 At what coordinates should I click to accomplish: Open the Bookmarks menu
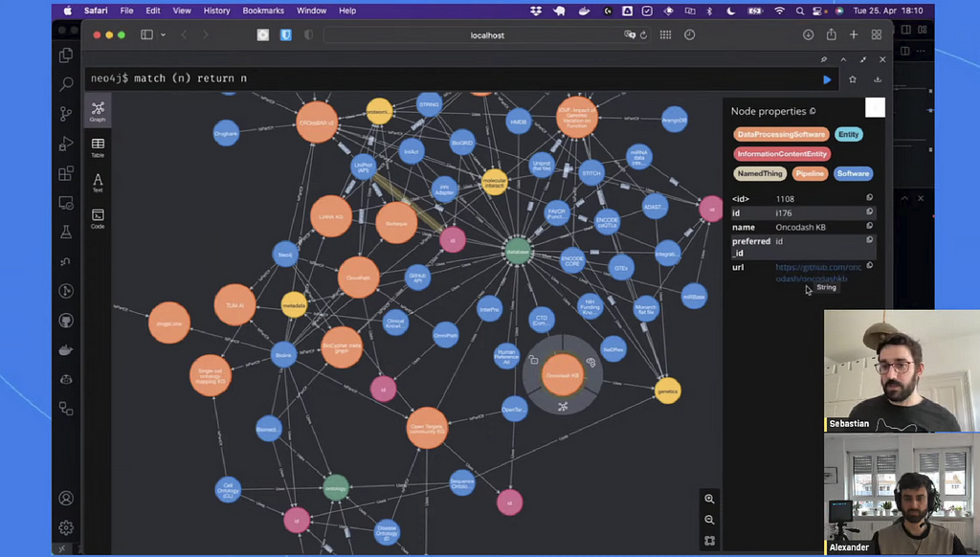263,11
